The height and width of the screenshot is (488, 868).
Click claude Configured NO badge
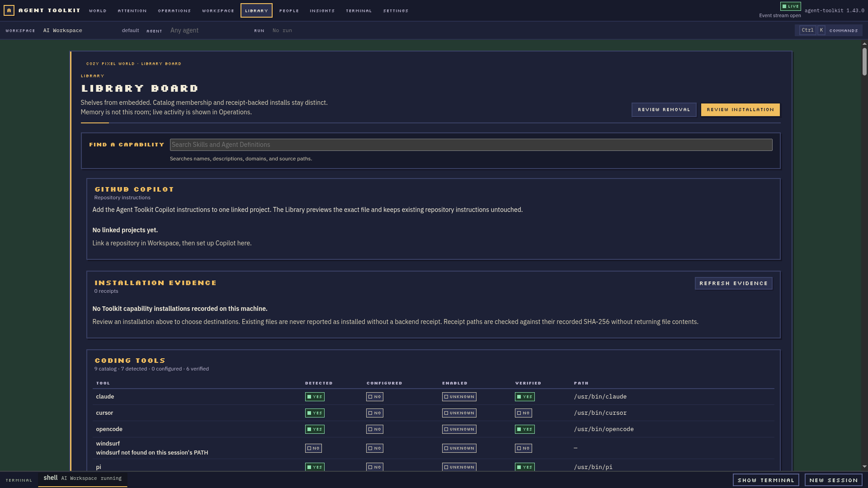pyautogui.click(x=374, y=397)
